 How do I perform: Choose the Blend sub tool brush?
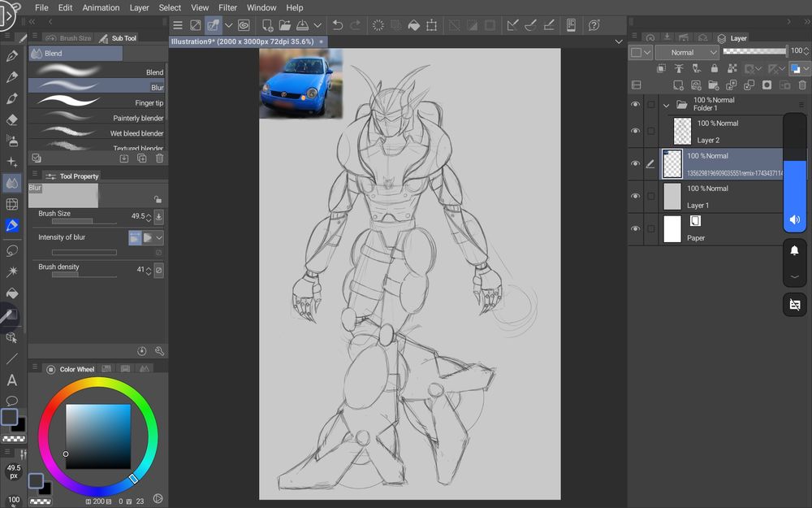tap(97, 71)
